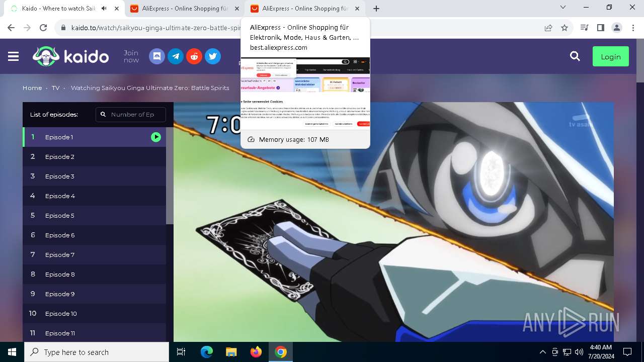The height and width of the screenshot is (362, 644).
Task: Mute the Kaido tab audio icon
Action: click(104, 9)
